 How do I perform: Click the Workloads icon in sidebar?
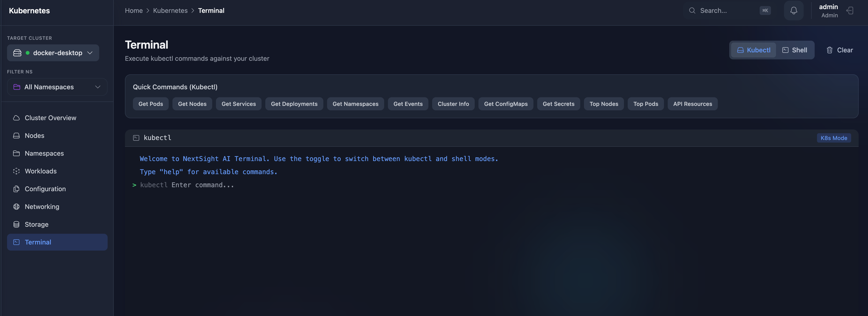(16, 171)
